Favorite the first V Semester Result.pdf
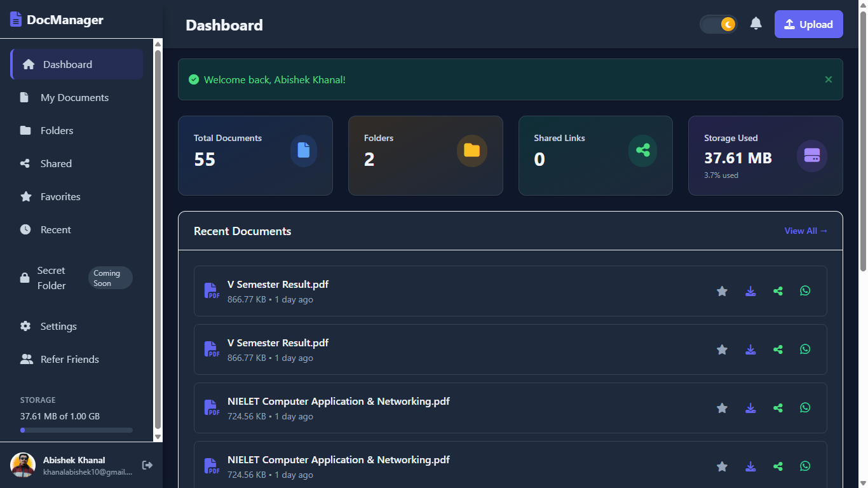Screen dimensions: 868x488 tap(722, 291)
